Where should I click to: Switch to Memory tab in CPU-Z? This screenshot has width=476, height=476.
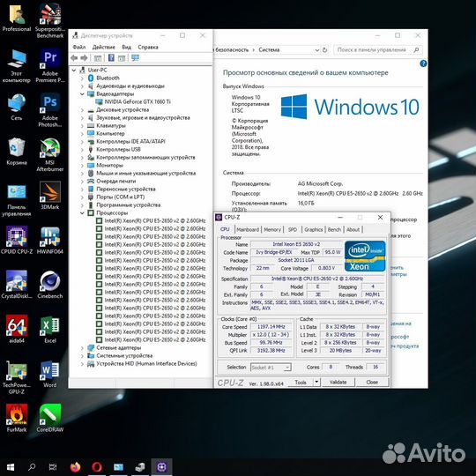click(272, 229)
